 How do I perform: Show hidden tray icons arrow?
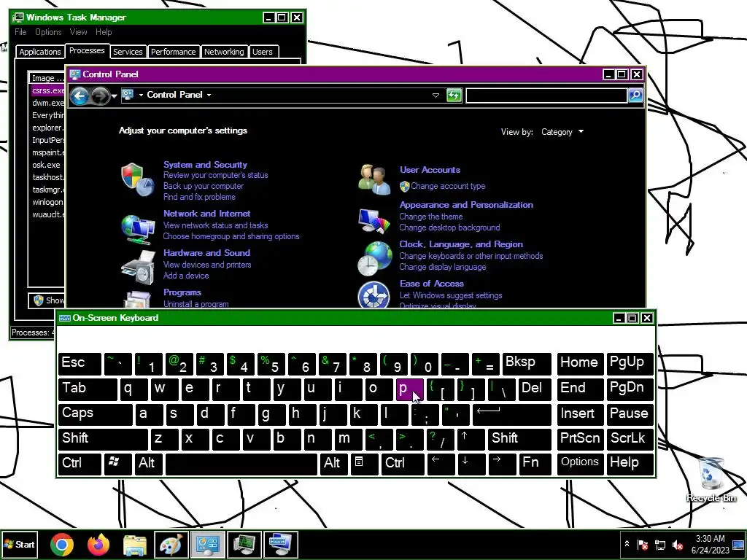coord(627,544)
